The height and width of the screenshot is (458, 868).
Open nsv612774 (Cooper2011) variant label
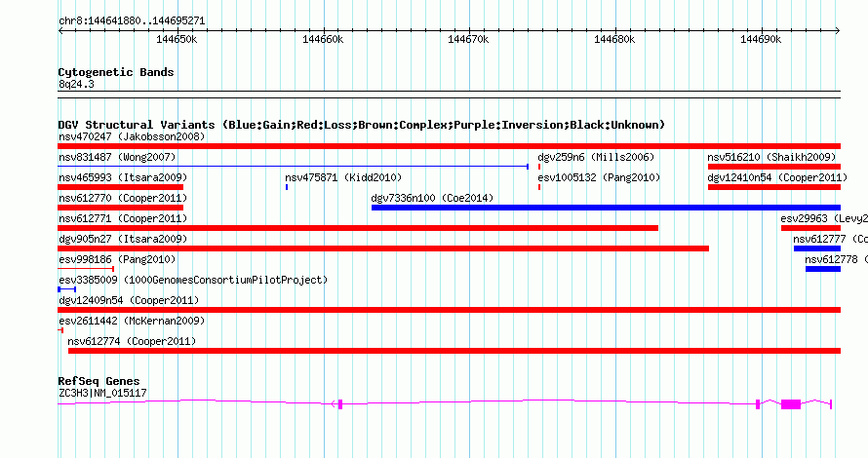coord(132,341)
